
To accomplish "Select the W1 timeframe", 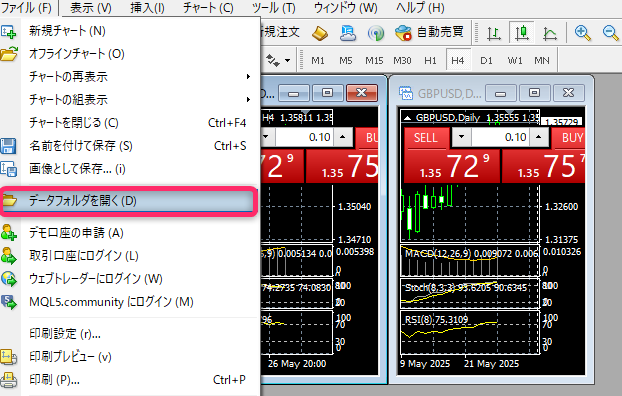I will tap(515, 61).
